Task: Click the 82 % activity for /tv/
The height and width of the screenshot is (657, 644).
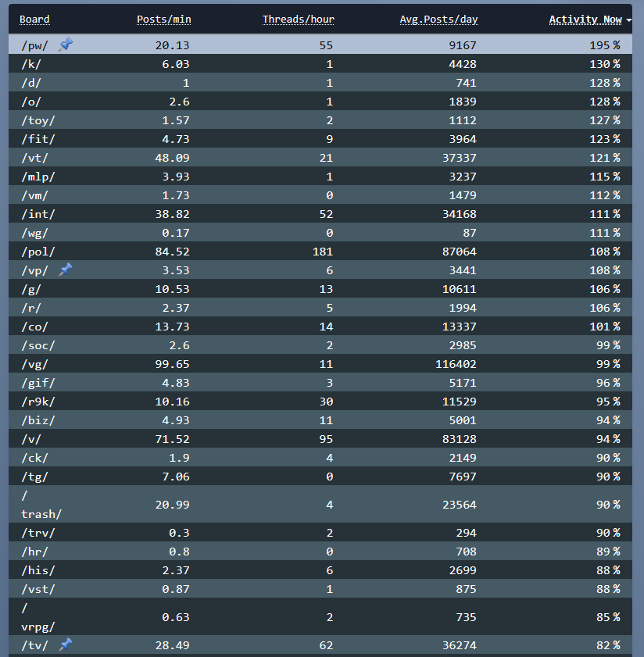Action: click(x=608, y=645)
